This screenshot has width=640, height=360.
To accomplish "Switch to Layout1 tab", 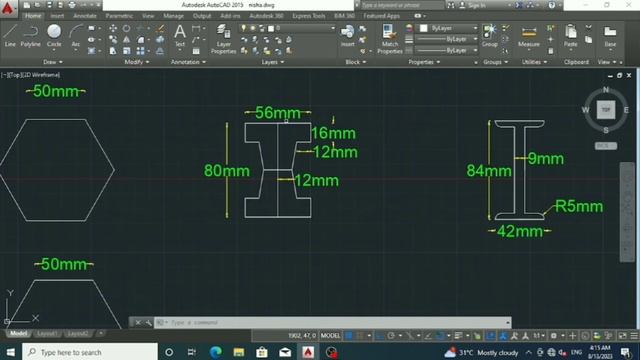I will (x=47, y=334).
